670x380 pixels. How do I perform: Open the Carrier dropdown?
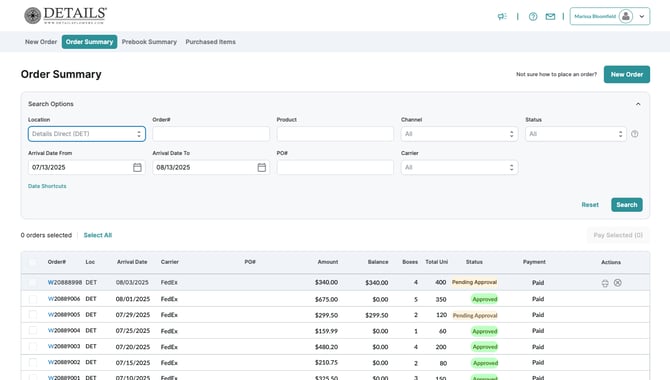click(x=459, y=167)
